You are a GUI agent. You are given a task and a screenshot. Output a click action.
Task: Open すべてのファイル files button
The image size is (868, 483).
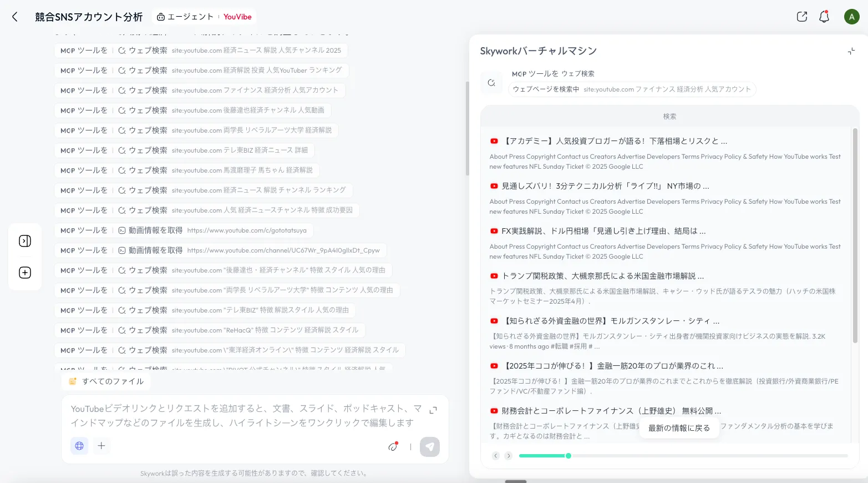click(106, 381)
